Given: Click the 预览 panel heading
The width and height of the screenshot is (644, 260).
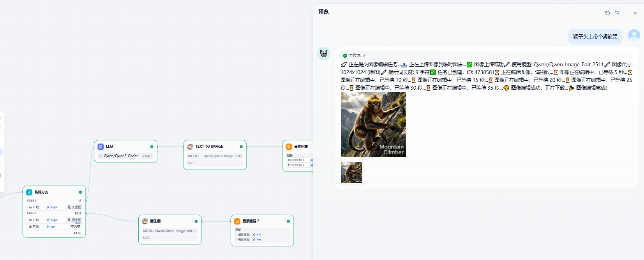Looking at the screenshot, I should [323, 12].
